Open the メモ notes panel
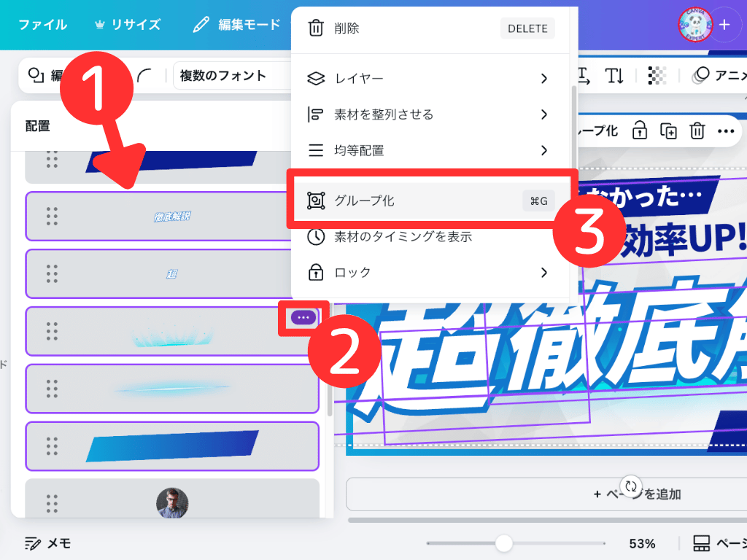The image size is (747, 560). 47,543
